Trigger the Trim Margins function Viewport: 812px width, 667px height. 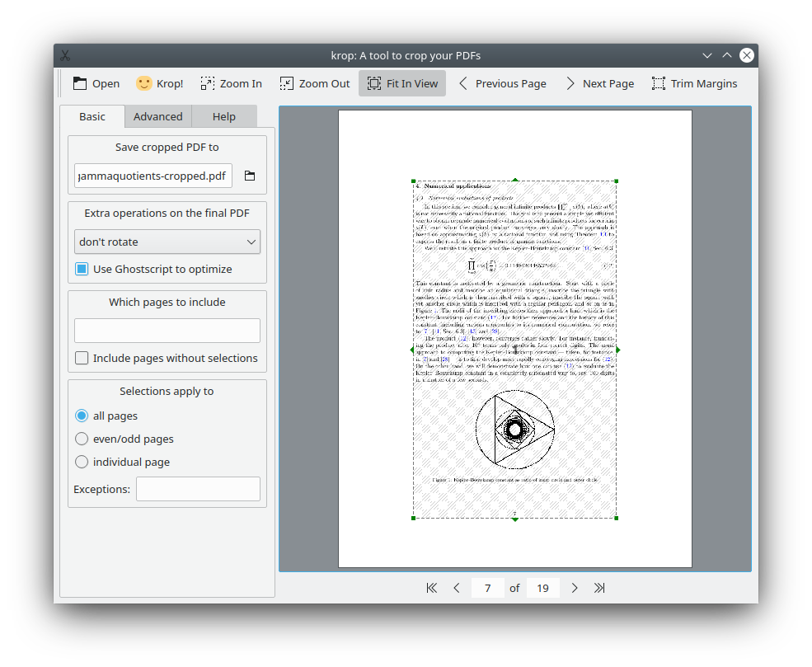(x=694, y=82)
